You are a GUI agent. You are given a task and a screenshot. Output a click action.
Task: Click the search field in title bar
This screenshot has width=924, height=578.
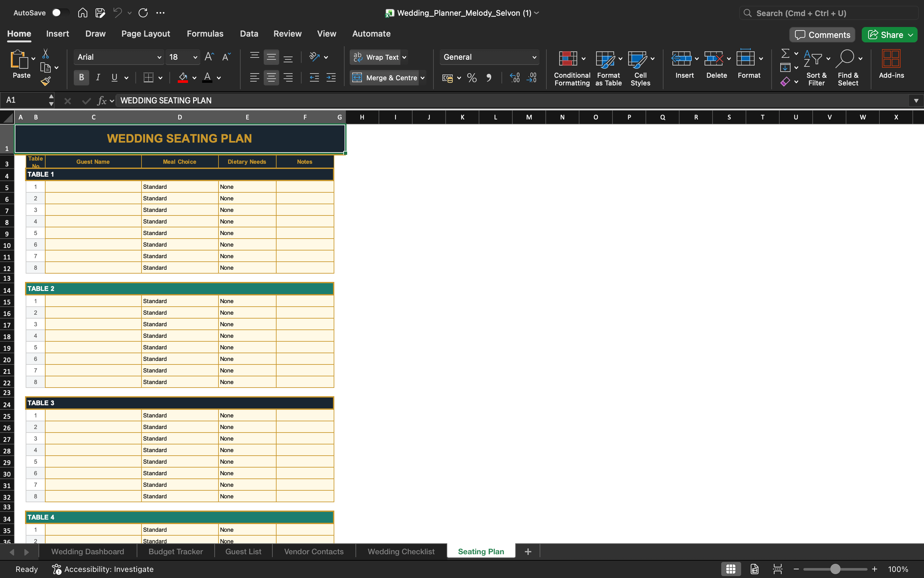pyautogui.click(x=828, y=13)
